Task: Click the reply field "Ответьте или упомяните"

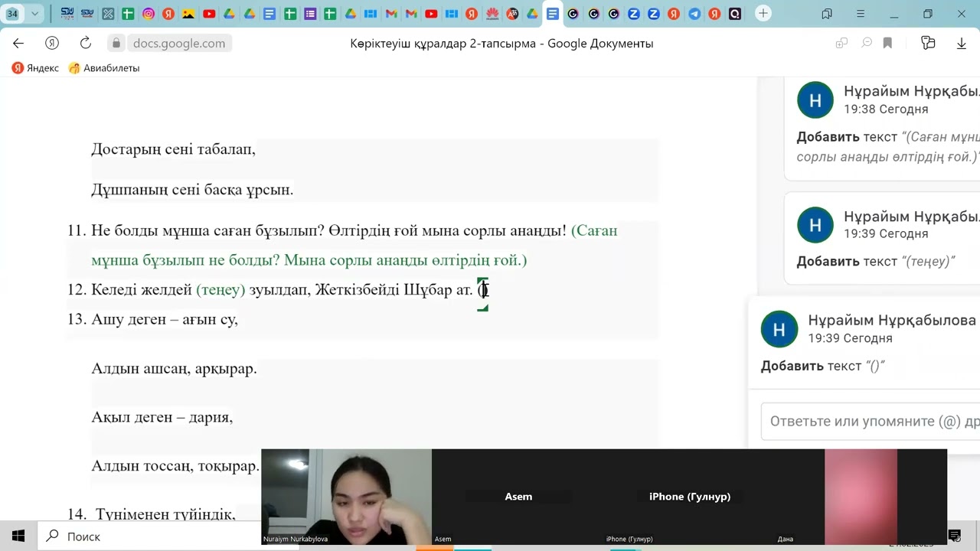Action: 871,422
